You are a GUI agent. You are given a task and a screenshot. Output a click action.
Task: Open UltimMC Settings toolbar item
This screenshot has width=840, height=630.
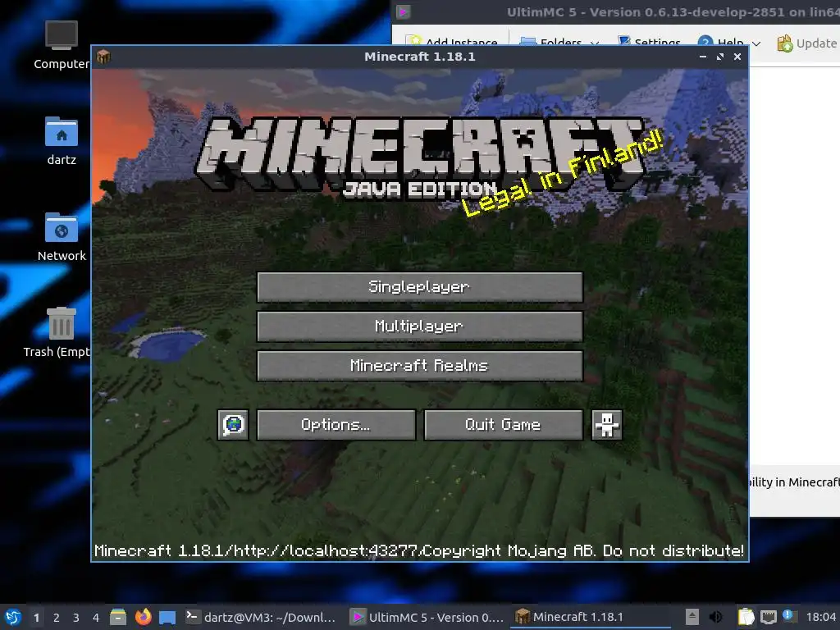[649, 42]
